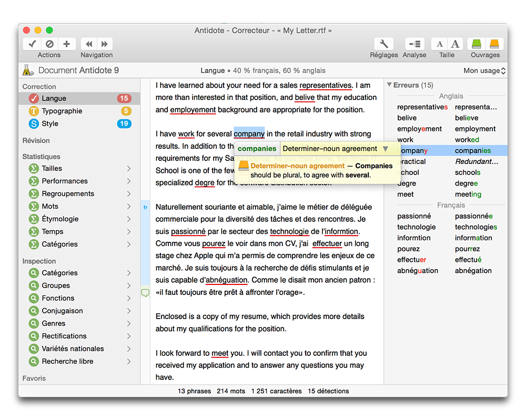Increase text size with large A

(455, 44)
